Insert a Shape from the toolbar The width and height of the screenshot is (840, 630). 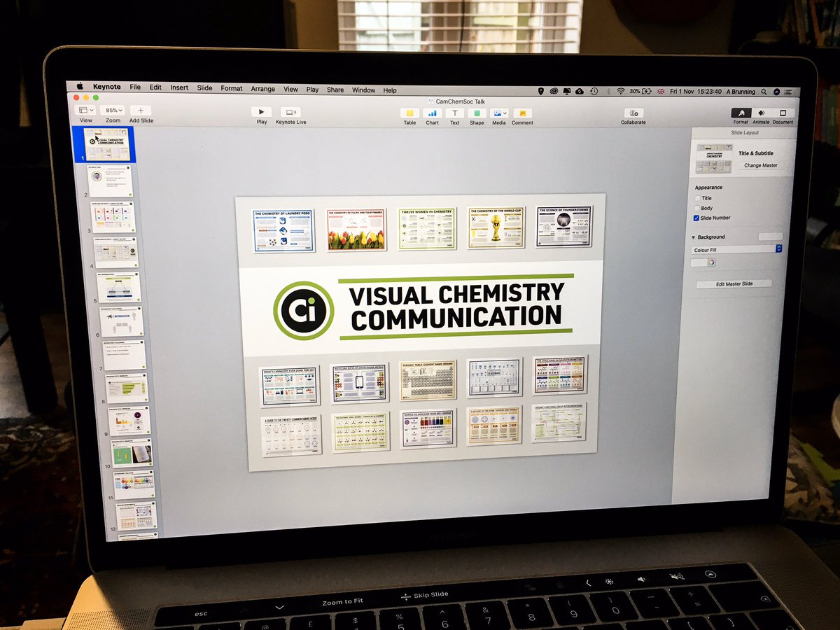477,113
